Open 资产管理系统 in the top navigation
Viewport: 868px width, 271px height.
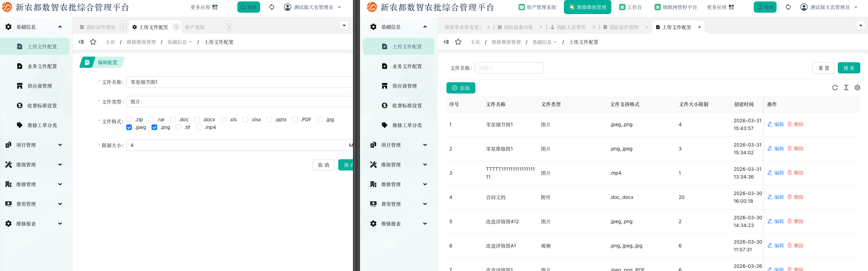pos(537,7)
